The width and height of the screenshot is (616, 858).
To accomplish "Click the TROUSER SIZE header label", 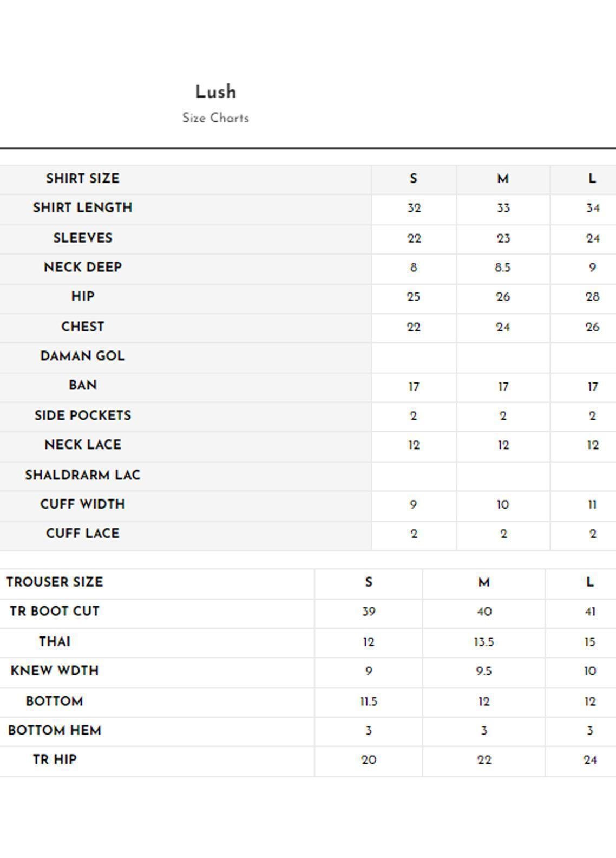I will point(55,582).
